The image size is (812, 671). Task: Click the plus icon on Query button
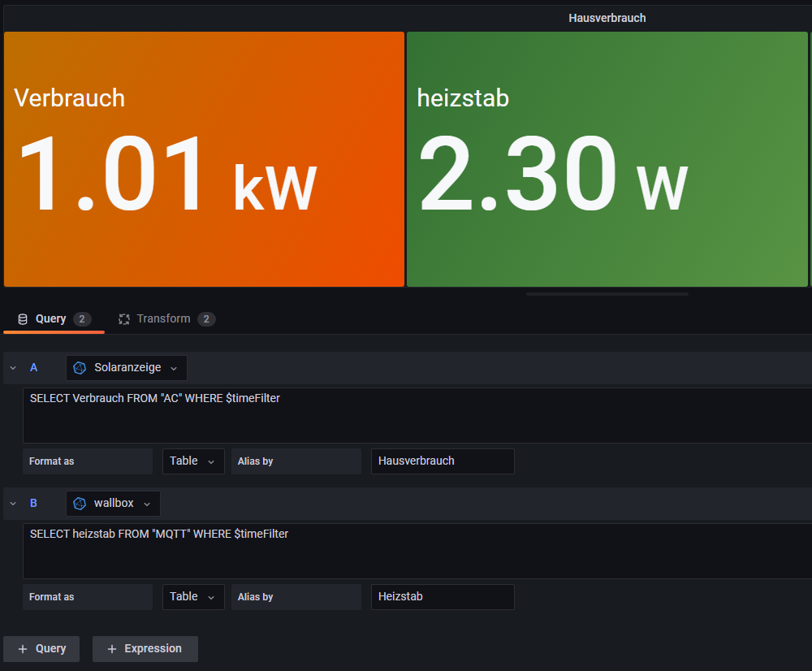(x=23, y=649)
